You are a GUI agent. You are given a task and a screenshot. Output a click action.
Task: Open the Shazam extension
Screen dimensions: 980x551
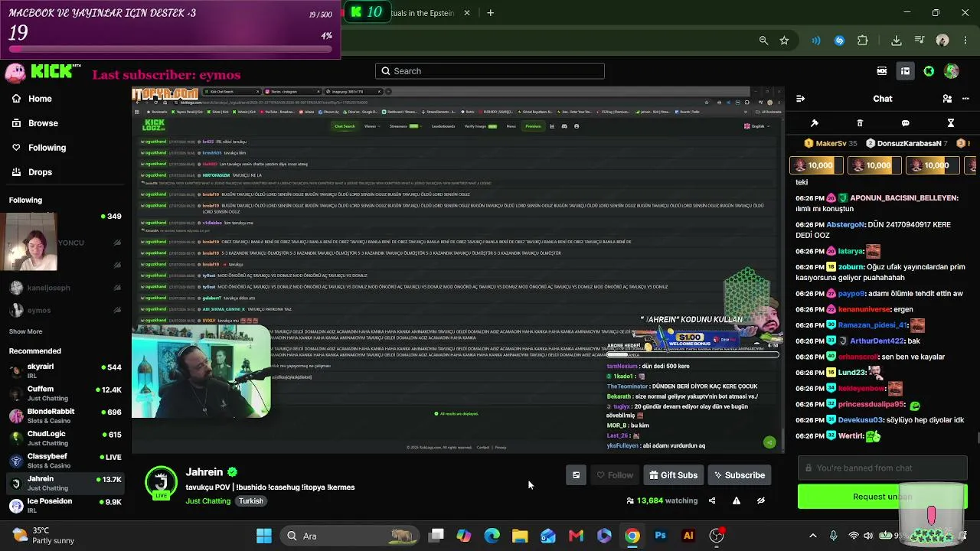839,41
